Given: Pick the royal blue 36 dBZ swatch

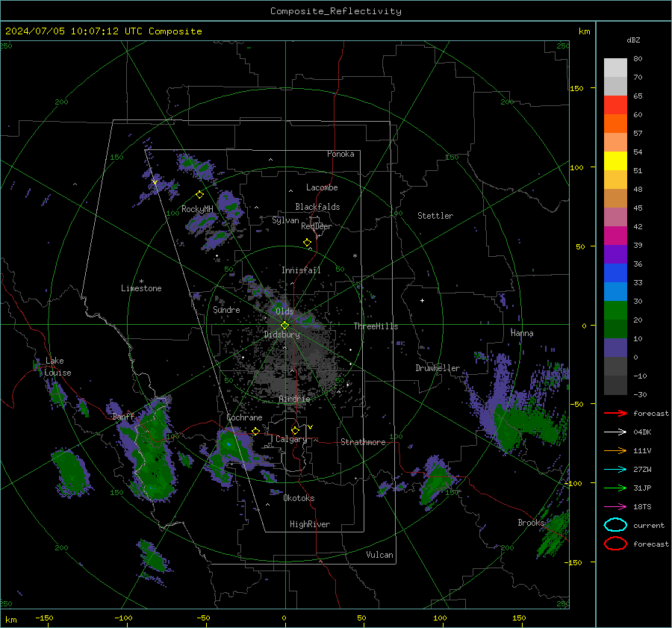Looking at the screenshot, I should (615, 273).
